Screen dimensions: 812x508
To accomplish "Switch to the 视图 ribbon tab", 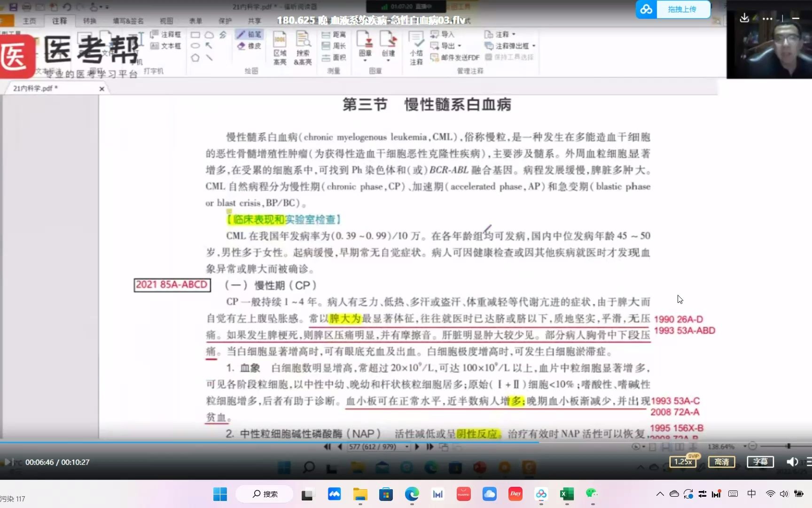I will (x=166, y=21).
